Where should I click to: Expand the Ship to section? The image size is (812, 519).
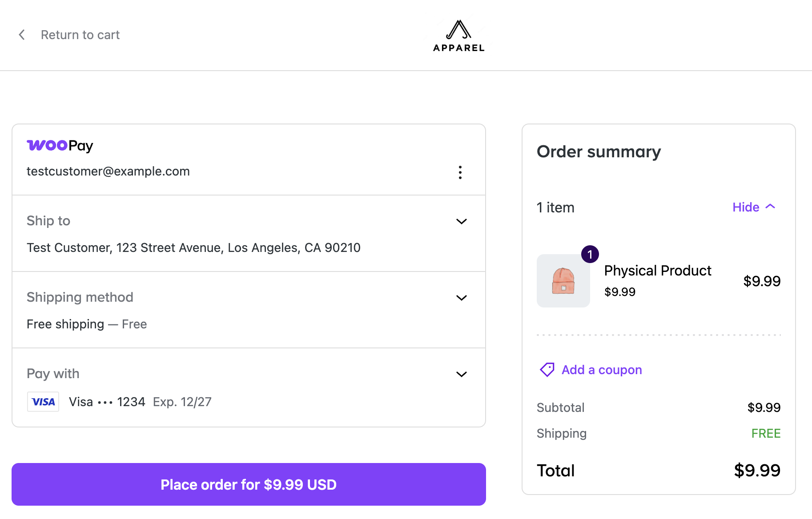462,221
